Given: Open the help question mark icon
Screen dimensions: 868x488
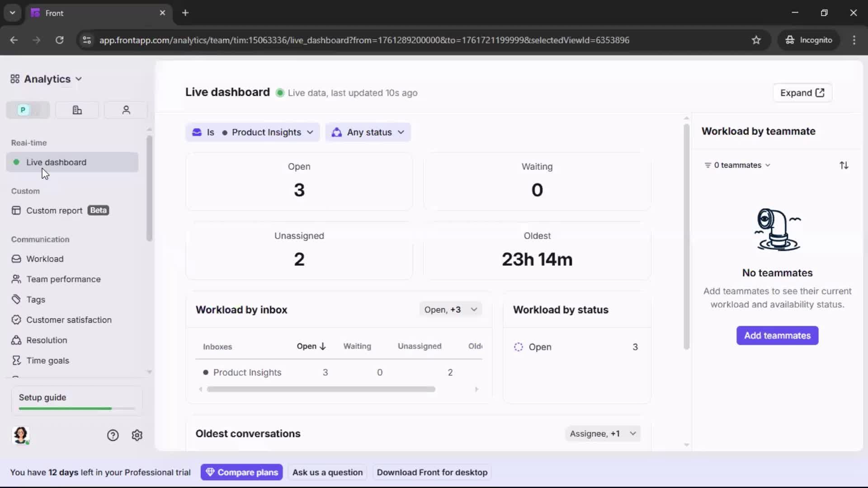Looking at the screenshot, I should (112, 435).
